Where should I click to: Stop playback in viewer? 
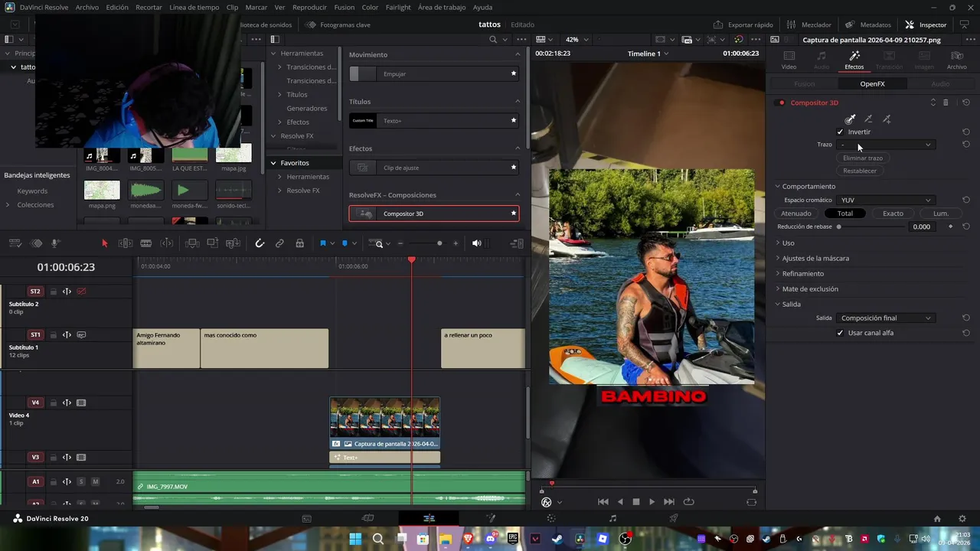(635, 502)
